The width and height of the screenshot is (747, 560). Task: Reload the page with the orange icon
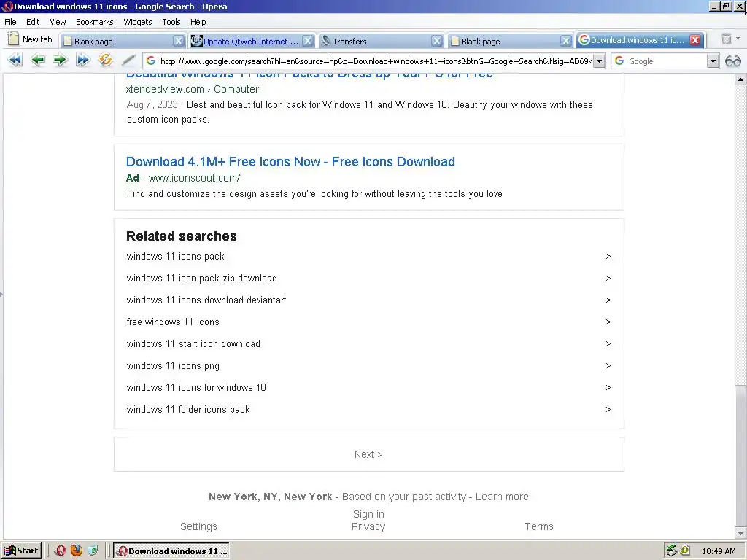(x=105, y=60)
